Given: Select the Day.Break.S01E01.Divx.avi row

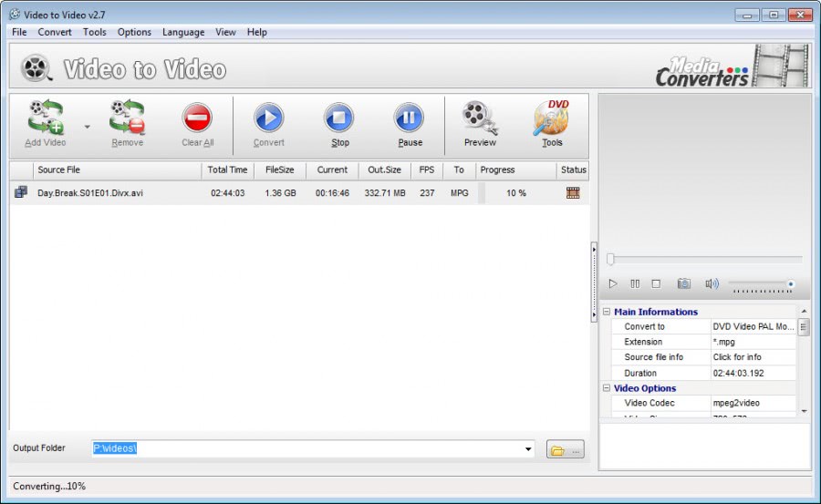Looking at the screenshot, I should tap(90, 193).
